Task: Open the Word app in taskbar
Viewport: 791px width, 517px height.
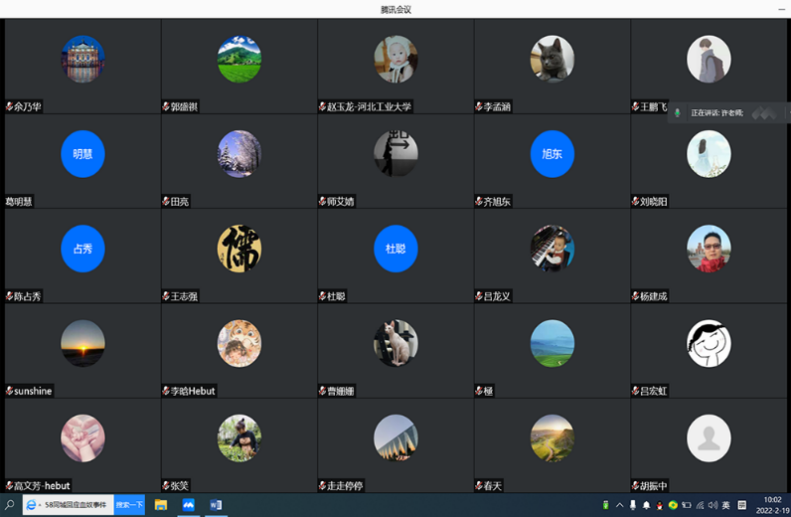Action: (x=216, y=506)
